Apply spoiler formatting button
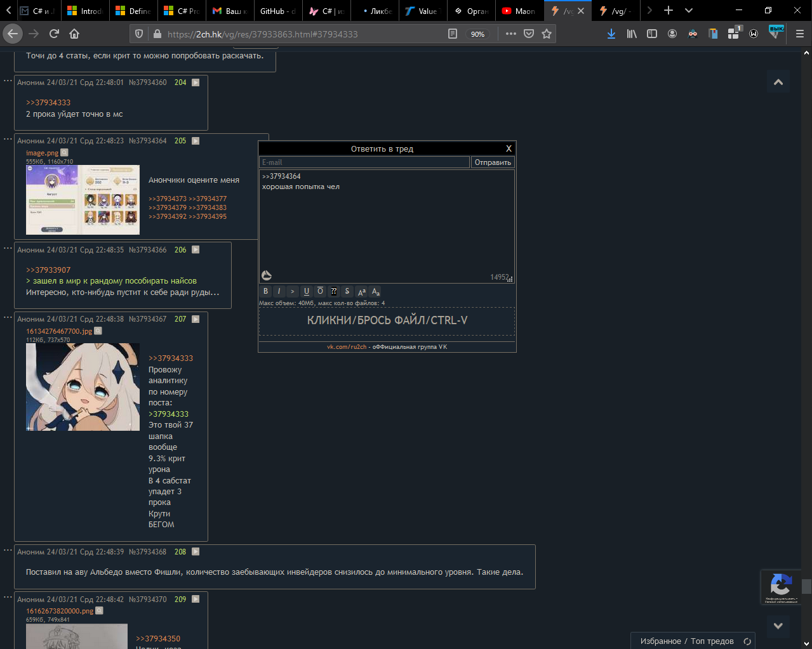This screenshot has height=649, width=812. point(333,291)
